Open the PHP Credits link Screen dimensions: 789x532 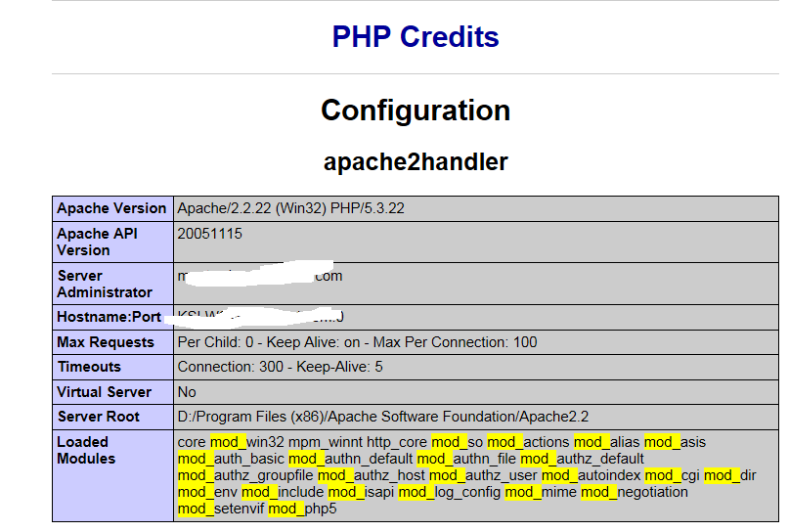tap(416, 37)
